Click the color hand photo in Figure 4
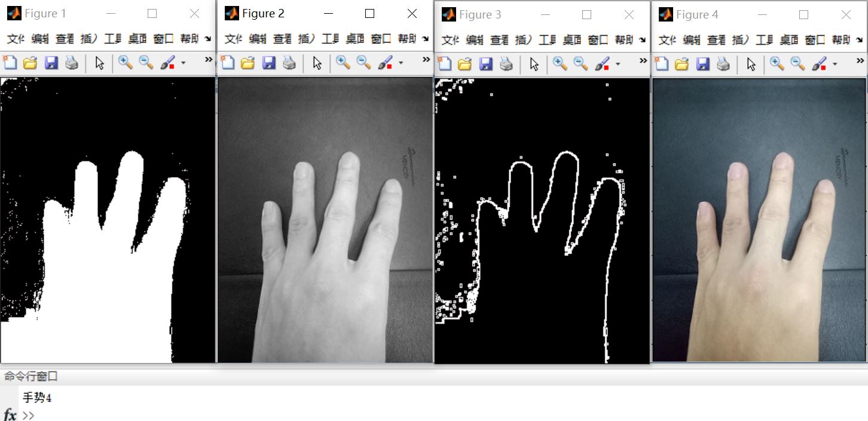 759,221
